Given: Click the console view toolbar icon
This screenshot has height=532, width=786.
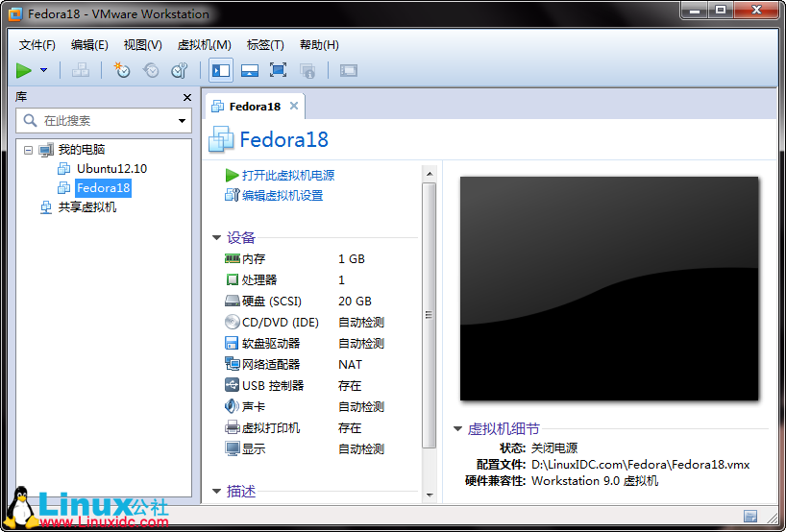Looking at the screenshot, I should pyautogui.click(x=349, y=71).
